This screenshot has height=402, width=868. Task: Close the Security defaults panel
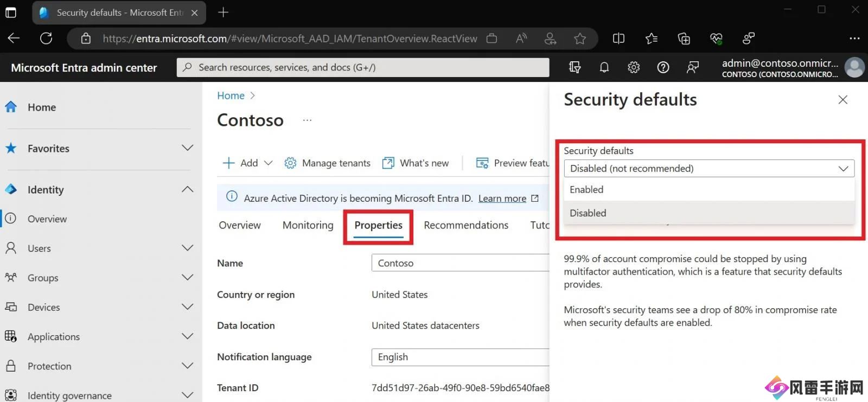[843, 100]
